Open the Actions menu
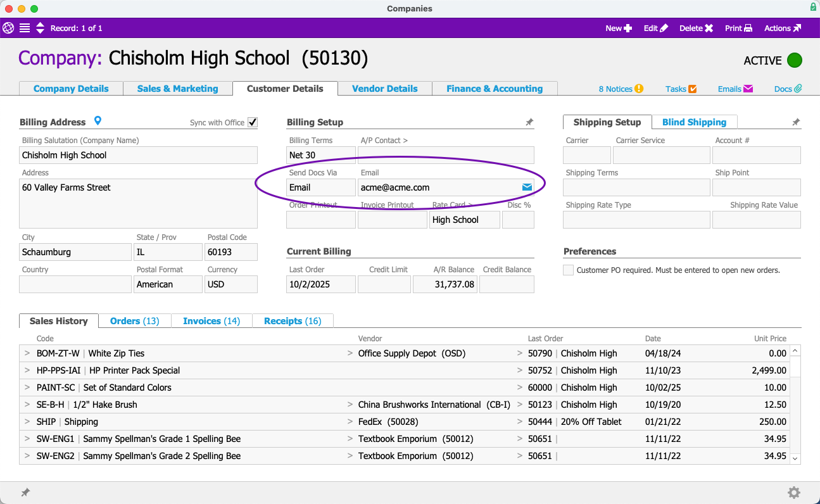The width and height of the screenshot is (820, 504). (783, 28)
